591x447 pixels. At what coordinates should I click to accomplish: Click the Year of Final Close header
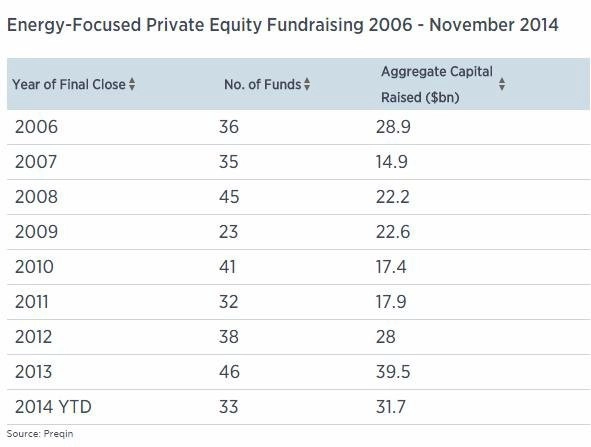coord(69,84)
